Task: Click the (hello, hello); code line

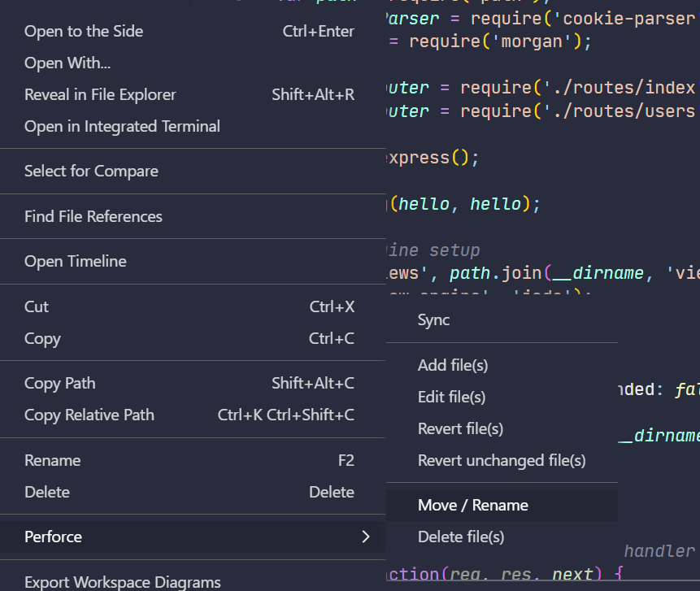Action: click(x=465, y=204)
